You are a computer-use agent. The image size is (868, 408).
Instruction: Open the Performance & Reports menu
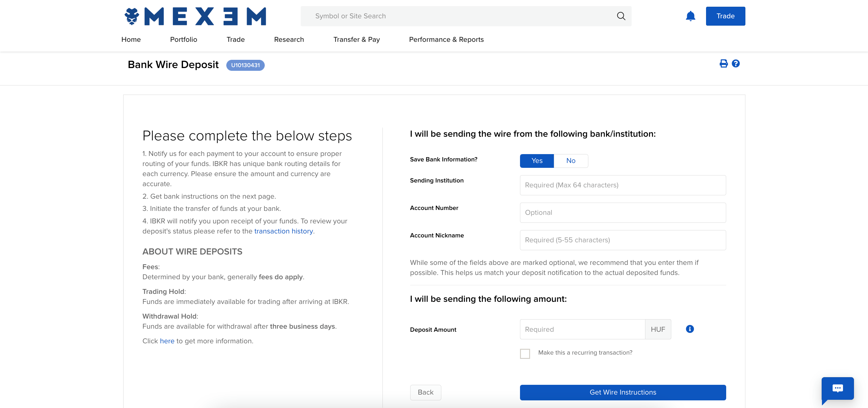point(446,39)
